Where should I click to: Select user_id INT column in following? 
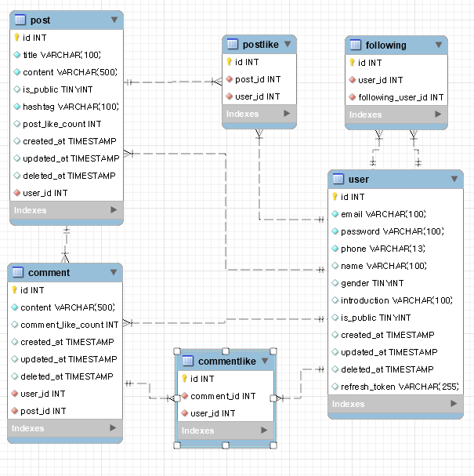click(x=396, y=80)
